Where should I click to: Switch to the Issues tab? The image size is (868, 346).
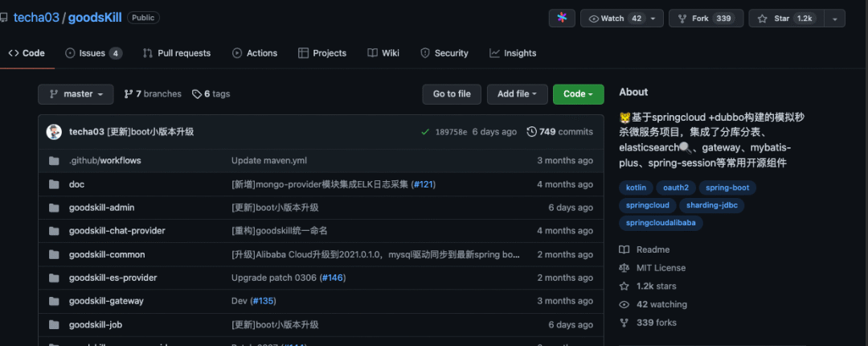(93, 53)
